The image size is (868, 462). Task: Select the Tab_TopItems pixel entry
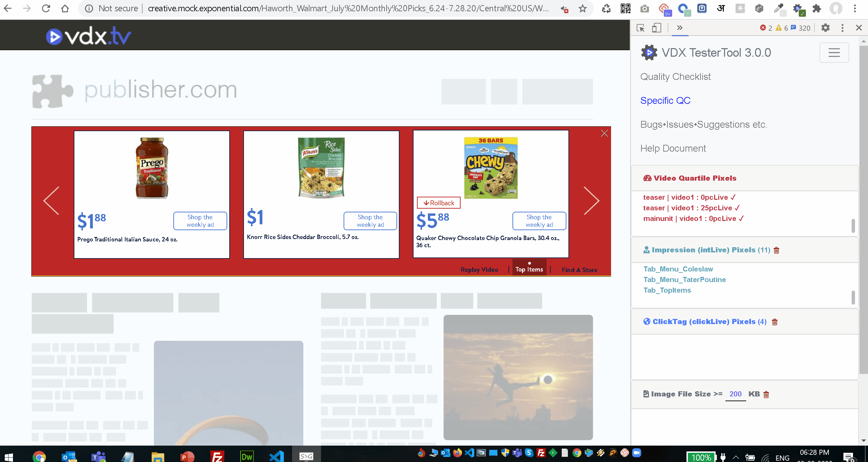pyautogui.click(x=667, y=290)
